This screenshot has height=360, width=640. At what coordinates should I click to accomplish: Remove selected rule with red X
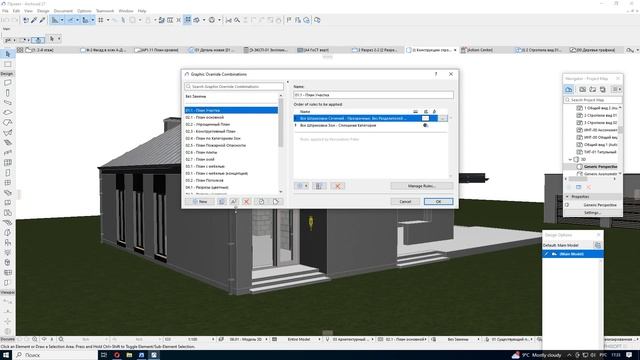click(338, 186)
